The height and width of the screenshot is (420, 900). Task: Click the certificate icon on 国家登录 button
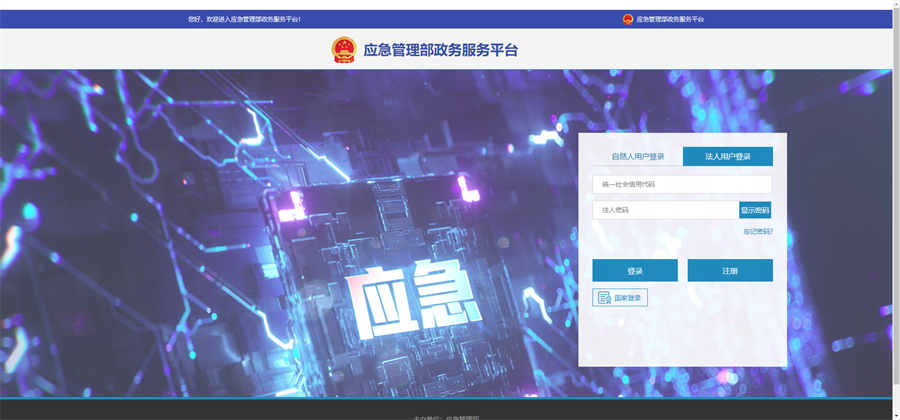click(x=604, y=298)
